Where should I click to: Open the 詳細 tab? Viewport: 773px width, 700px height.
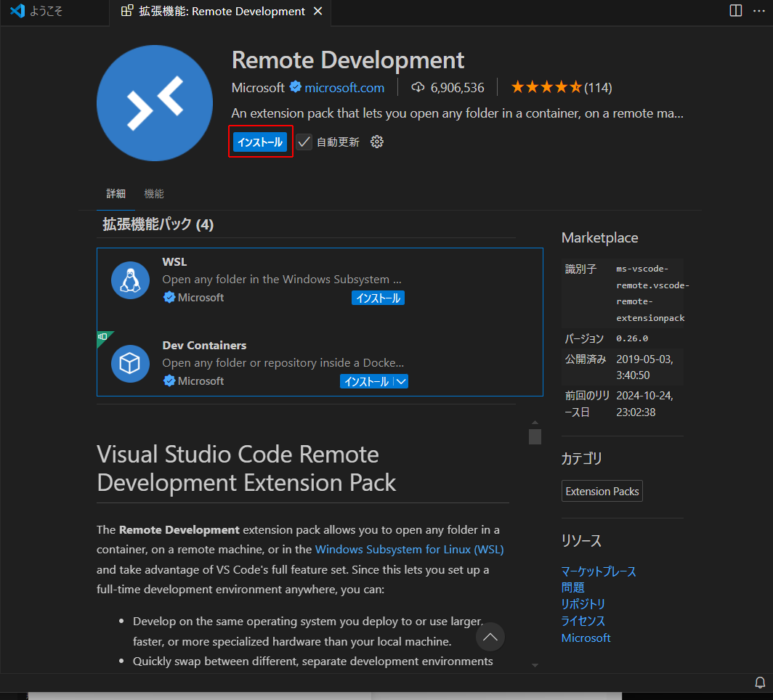tap(116, 194)
